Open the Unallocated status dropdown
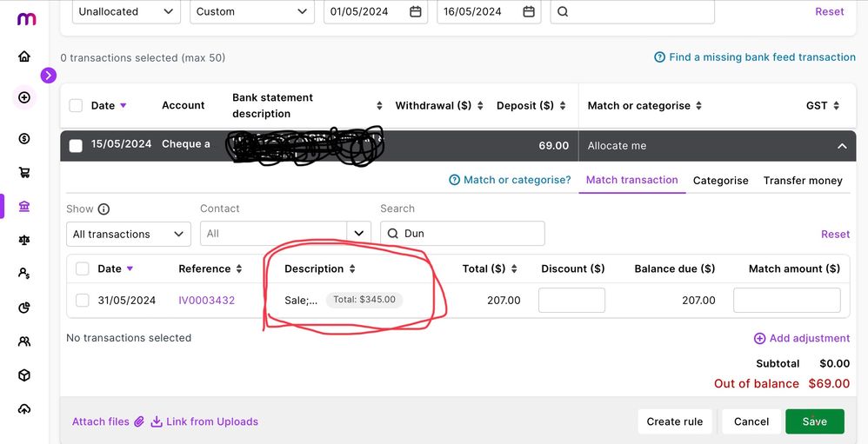This screenshot has height=444, width=868. [125, 12]
